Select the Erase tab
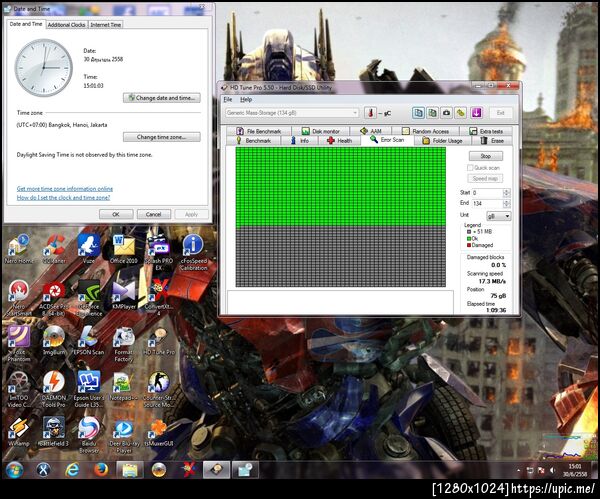Image resolution: width=600 pixels, height=499 pixels. point(492,141)
